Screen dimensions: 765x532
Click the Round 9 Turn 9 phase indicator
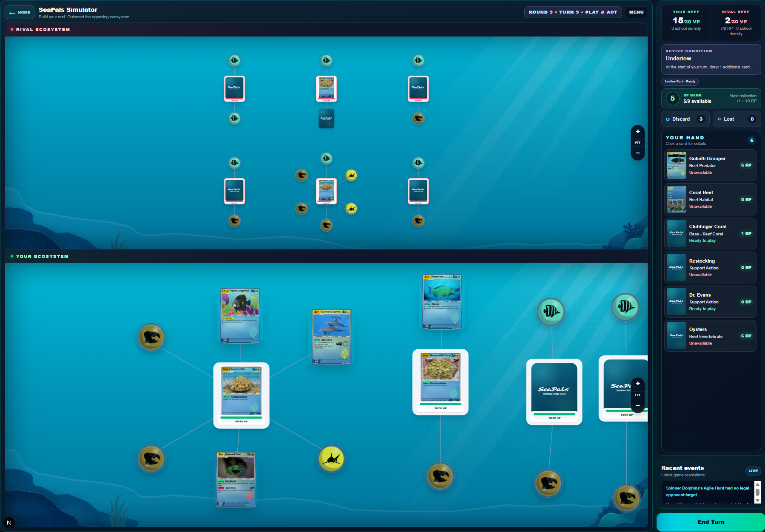point(573,12)
